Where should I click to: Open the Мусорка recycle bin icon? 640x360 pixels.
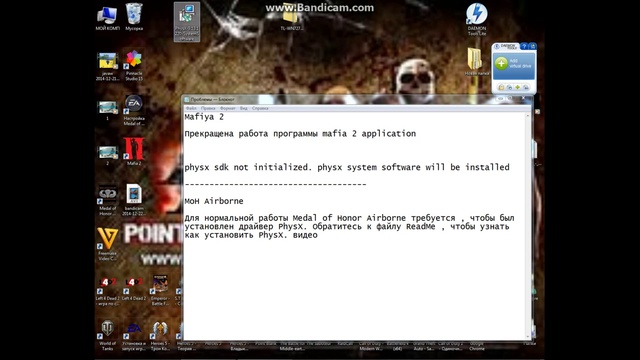tap(134, 16)
